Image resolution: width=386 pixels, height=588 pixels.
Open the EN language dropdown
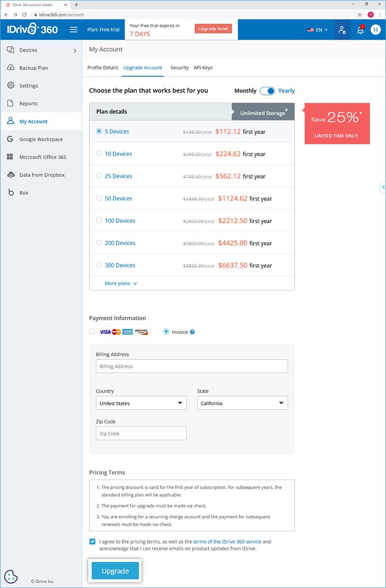317,30
